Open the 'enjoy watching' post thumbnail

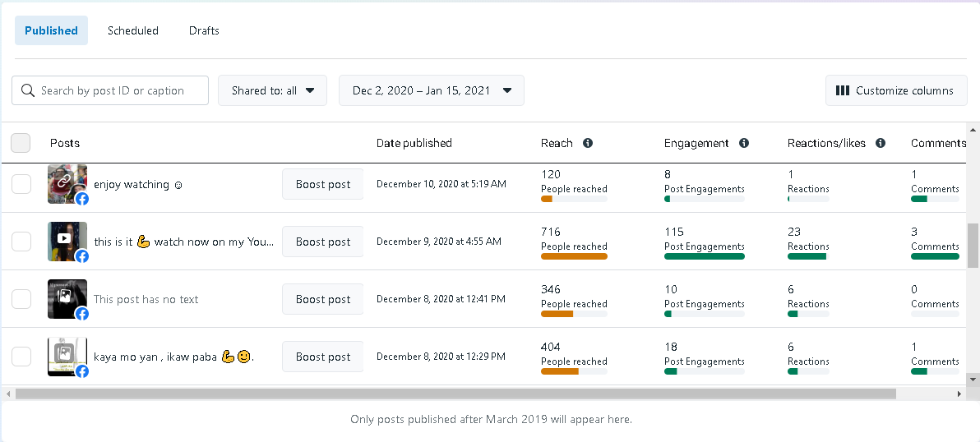pyautogui.click(x=67, y=184)
